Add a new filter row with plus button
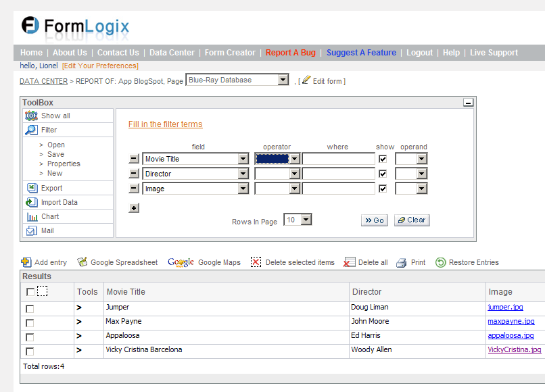Viewport: 545px width, 392px height. (134, 207)
